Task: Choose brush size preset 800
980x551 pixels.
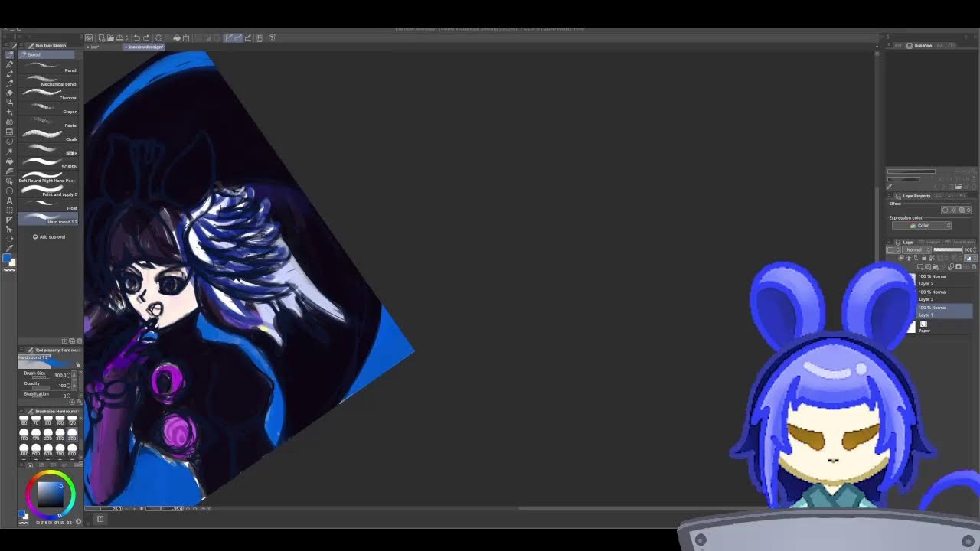Action: pos(73,449)
